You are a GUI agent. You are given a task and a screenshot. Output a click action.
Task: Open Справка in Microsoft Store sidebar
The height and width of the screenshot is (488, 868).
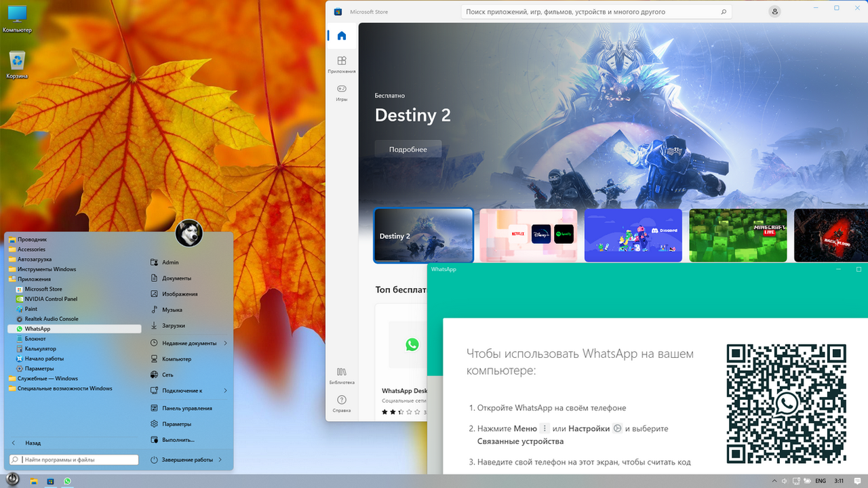(x=341, y=404)
